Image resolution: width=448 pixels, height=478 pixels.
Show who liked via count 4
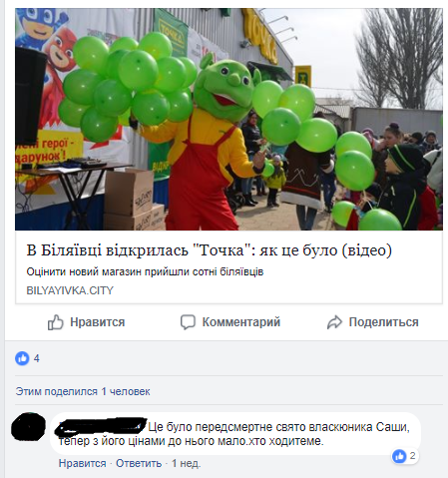tap(37, 358)
